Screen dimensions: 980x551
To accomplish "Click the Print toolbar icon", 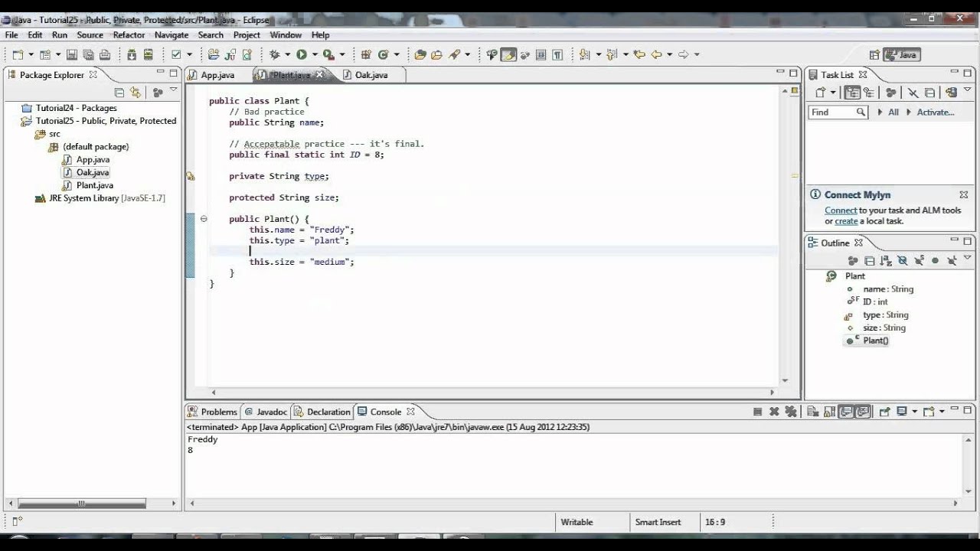I will (105, 54).
